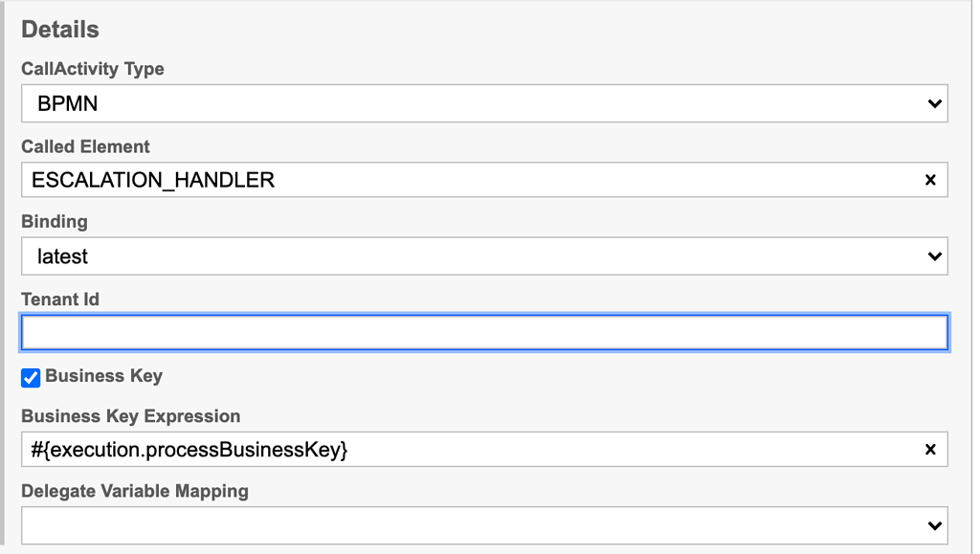Expand the Binding select showing latest
Screen dimensions: 980x554
point(479,256)
